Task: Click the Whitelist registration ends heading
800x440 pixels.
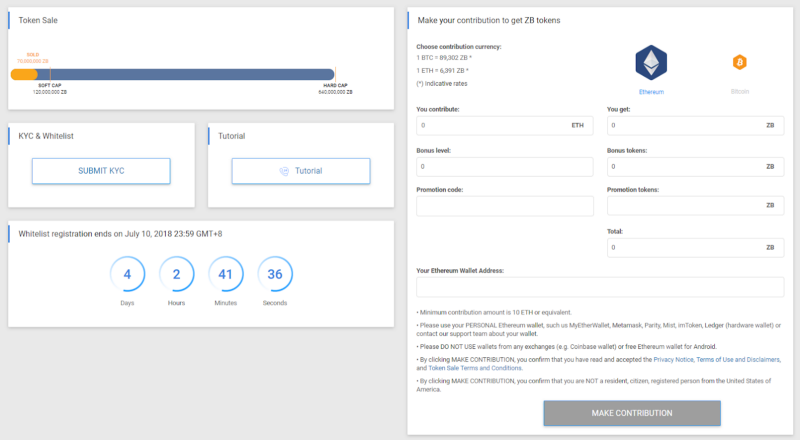Action: tap(120, 234)
